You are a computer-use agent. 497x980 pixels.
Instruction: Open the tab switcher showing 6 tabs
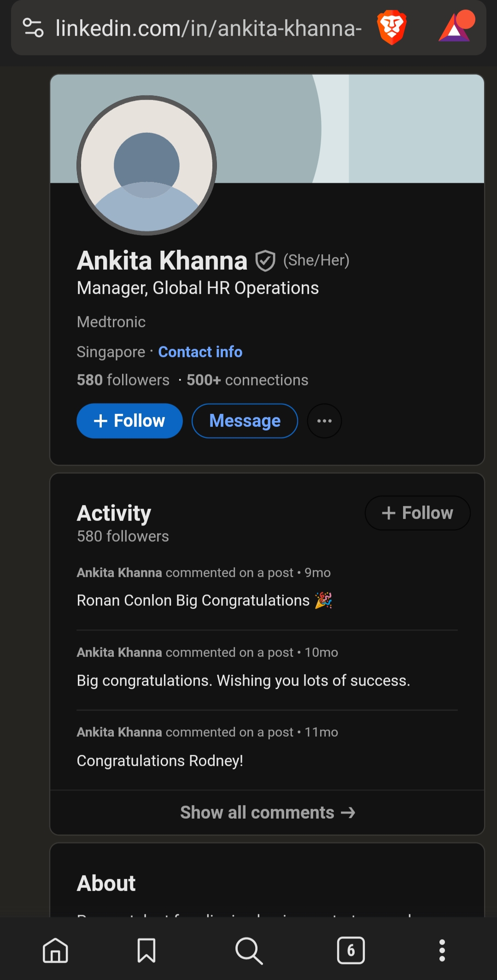[x=351, y=950]
